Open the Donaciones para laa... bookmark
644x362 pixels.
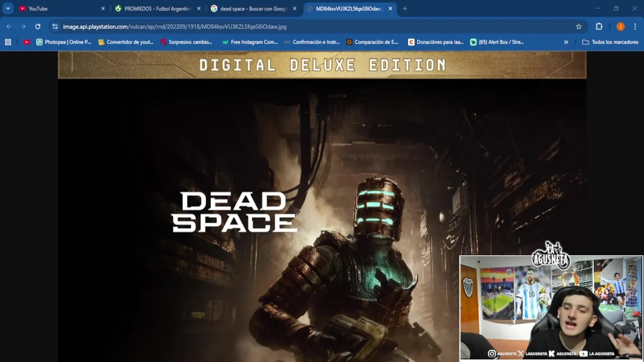pyautogui.click(x=436, y=42)
